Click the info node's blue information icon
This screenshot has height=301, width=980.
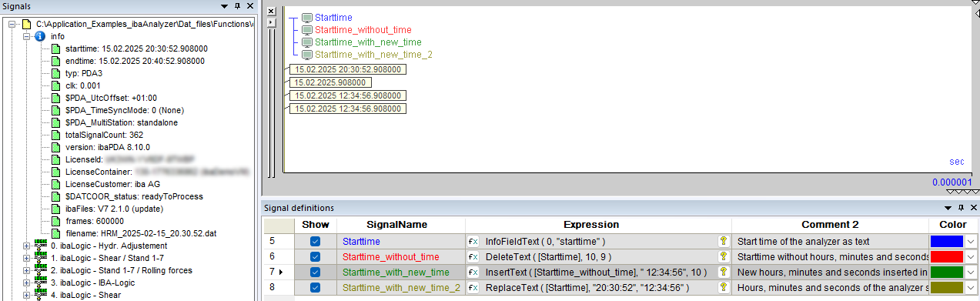tap(41, 36)
